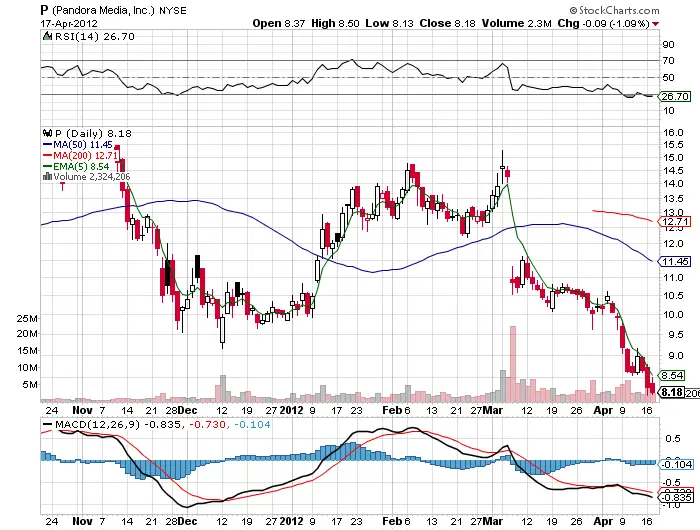Screen dimensions: 700x530
Task: Click the green line marker for EMA(5)
Action: tap(47, 166)
